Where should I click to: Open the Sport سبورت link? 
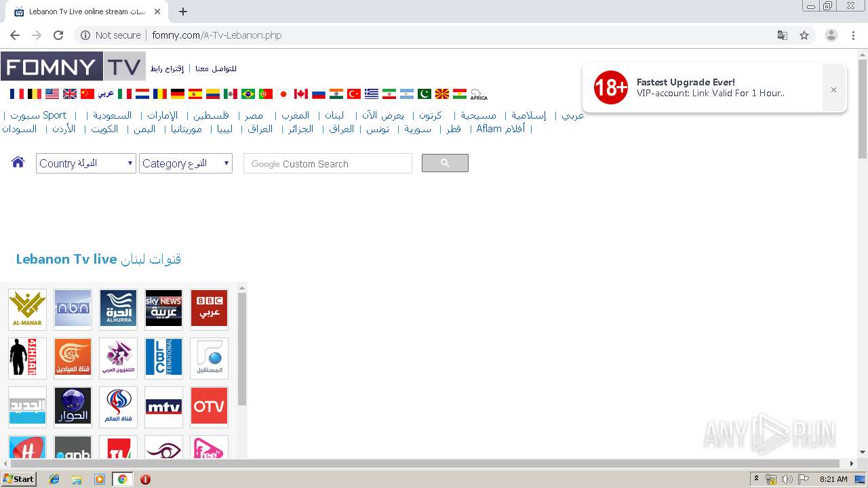(x=39, y=115)
